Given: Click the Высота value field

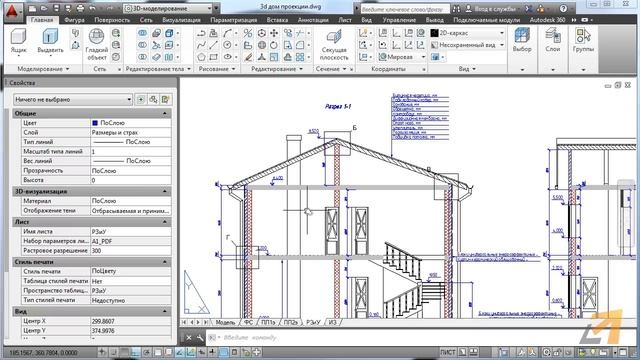Looking at the screenshot, I should 131,180.
